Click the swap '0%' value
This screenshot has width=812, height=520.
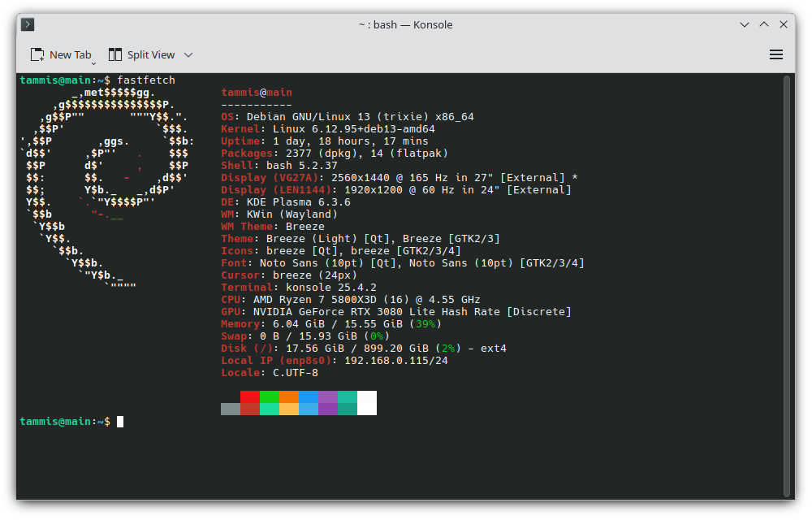(377, 336)
